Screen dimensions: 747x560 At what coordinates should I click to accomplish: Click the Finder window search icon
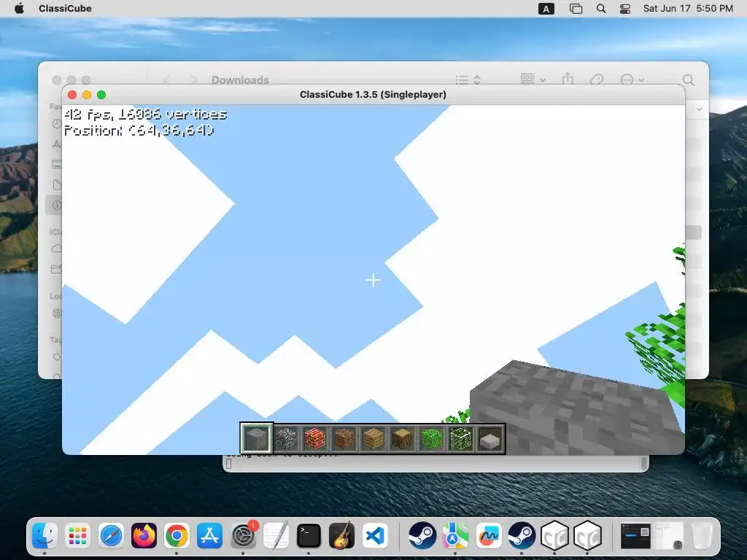pyautogui.click(x=688, y=79)
